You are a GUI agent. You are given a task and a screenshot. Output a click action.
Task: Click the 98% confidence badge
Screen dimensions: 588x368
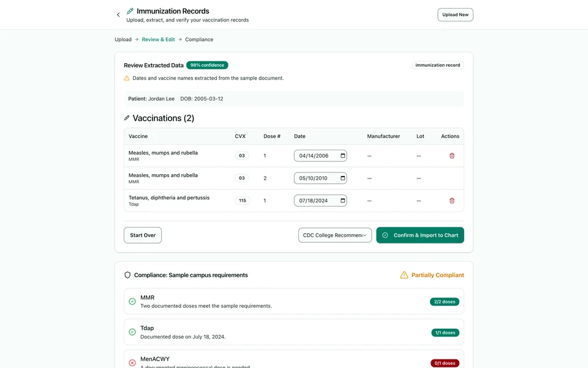[x=207, y=65]
